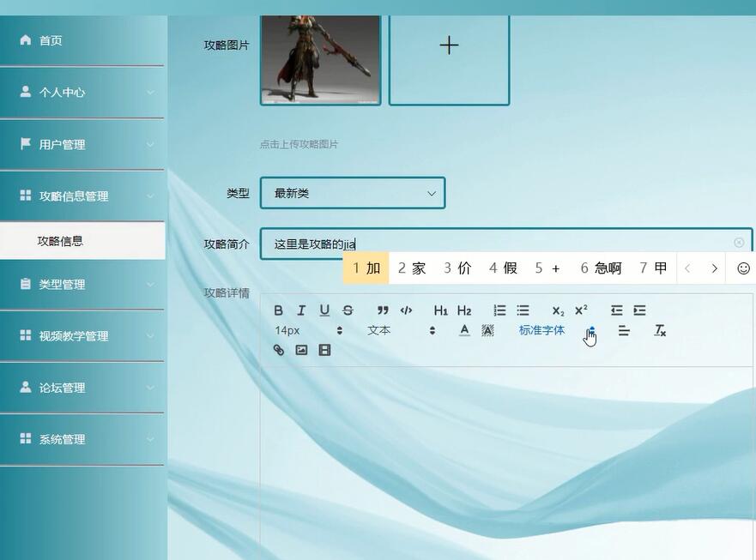Toggle the ordered list formatting

499,310
